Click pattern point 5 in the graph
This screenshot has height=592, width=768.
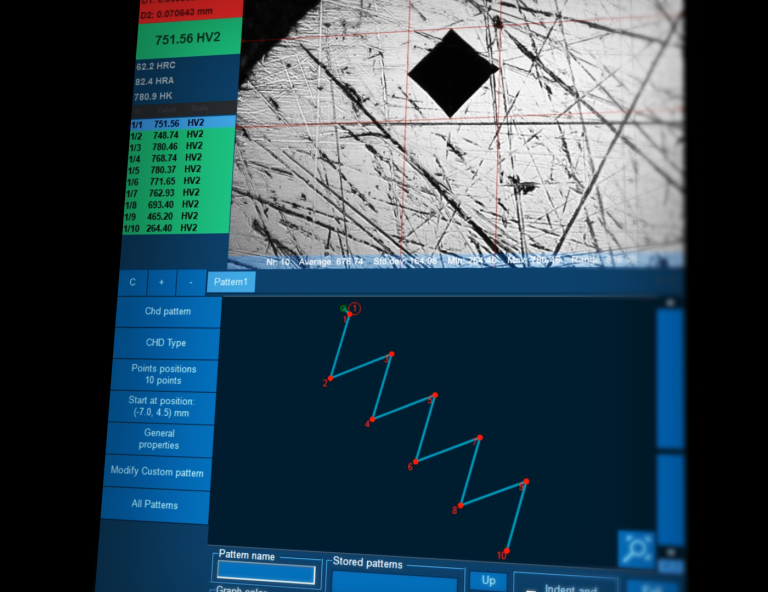tap(435, 395)
